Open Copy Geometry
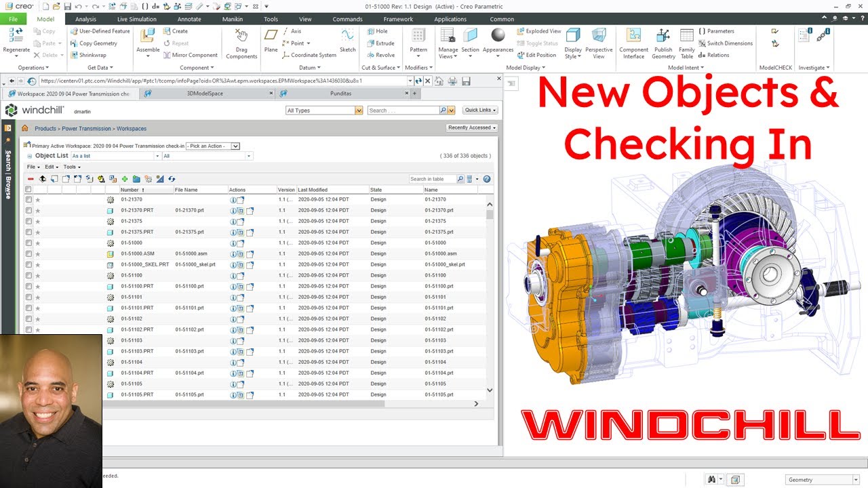Screen dimensions: 868x488 [x=94, y=43]
